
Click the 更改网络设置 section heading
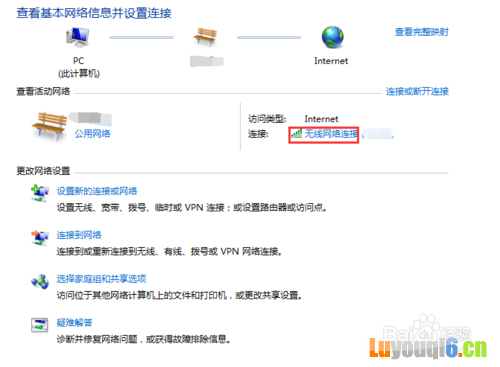[x=43, y=171]
